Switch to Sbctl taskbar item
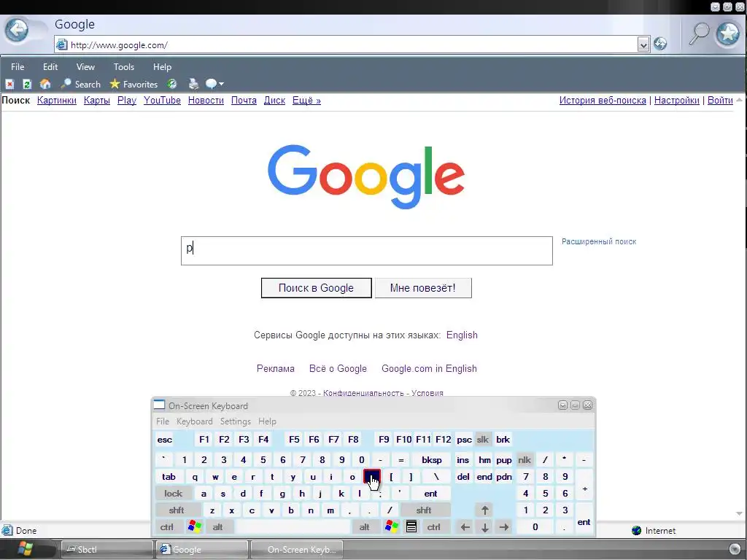The height and width of the screenshot is (560, 747). pos(107,550)
